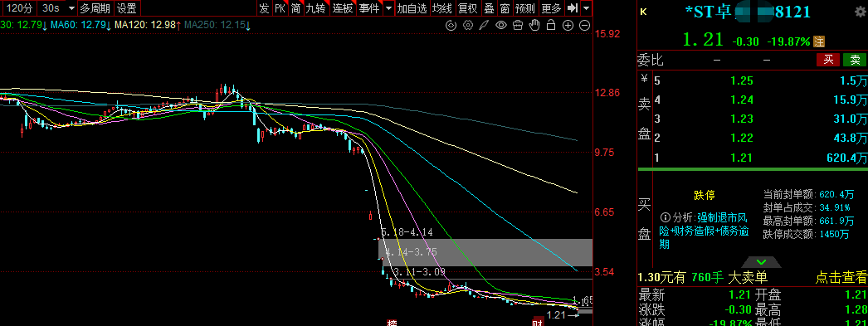Zoom out with the minus circle icon
Image resolution: width=868 pixels, height=326 pixels.
[584, 25]
